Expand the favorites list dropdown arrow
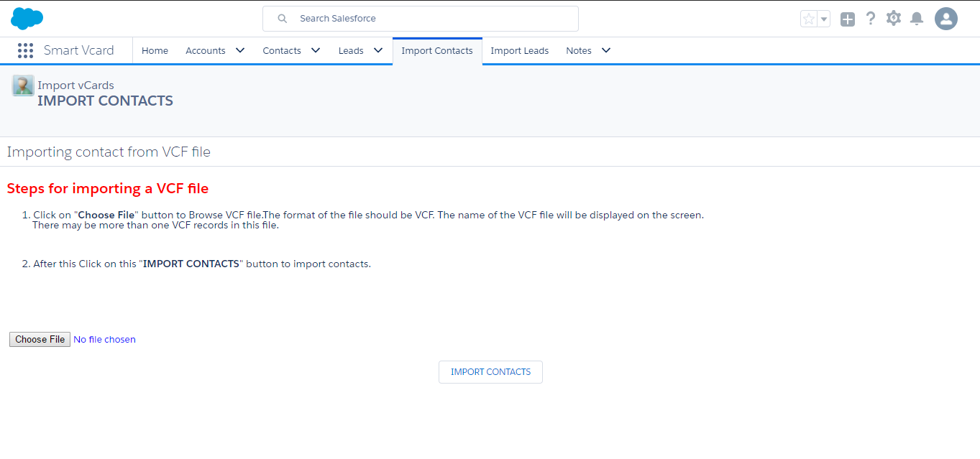 824,19
